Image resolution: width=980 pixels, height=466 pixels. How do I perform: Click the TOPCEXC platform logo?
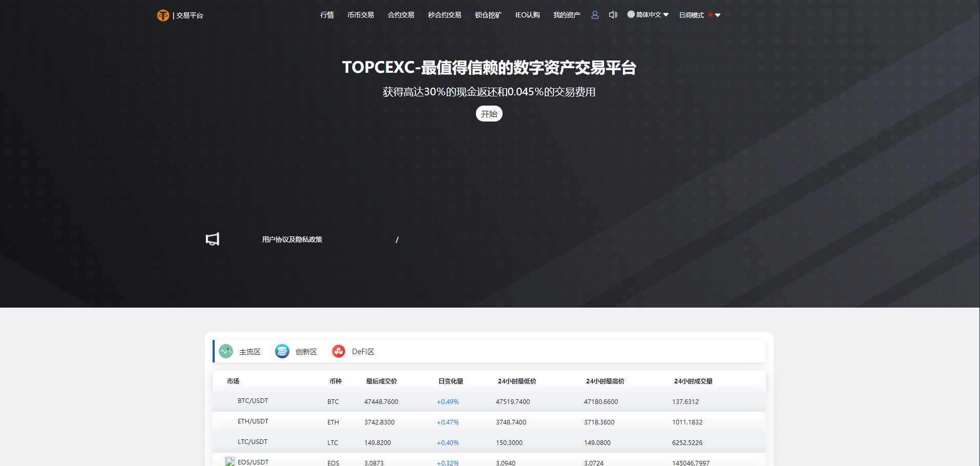[163, 15]
